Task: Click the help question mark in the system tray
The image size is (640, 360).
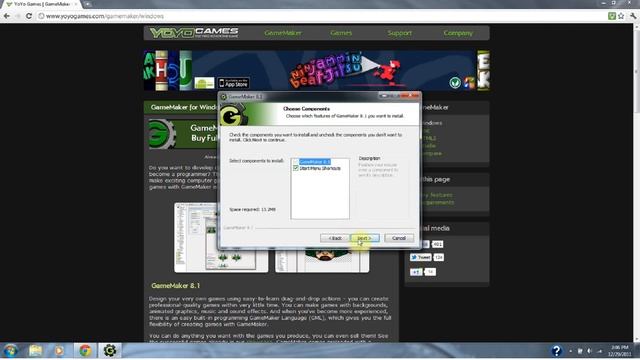Action: click(556, 351)
